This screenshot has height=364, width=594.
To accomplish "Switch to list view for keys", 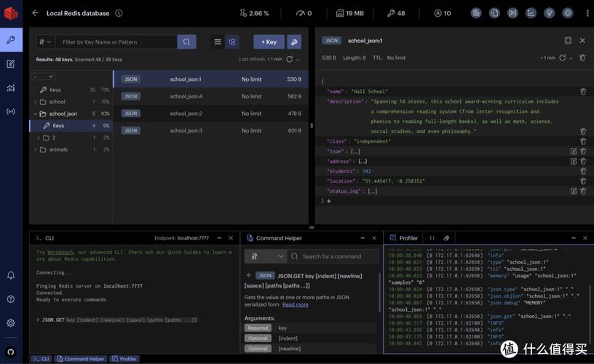I will [218, 42].
